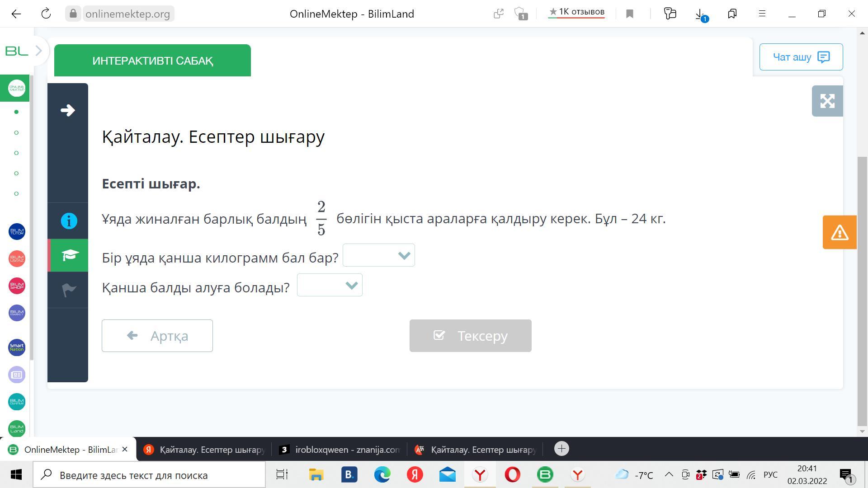
Task: Select the first lesson step dot
Action: pyautogui.click(x=17, y=112)
